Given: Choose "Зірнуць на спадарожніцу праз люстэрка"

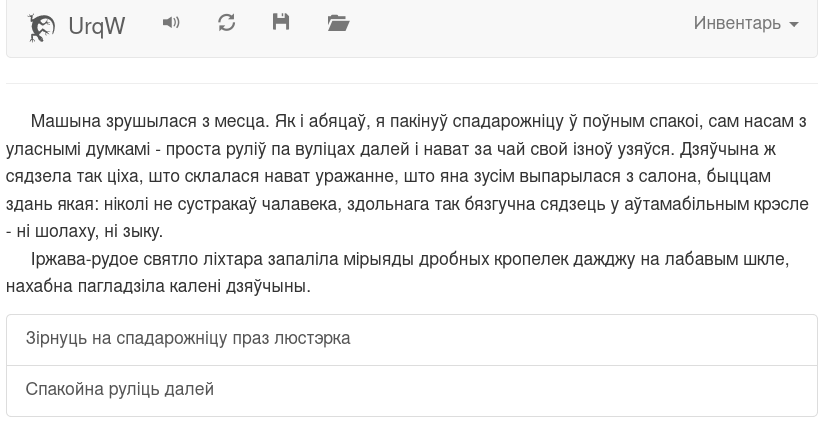Looking at the screenshot, I should [412, 340].
